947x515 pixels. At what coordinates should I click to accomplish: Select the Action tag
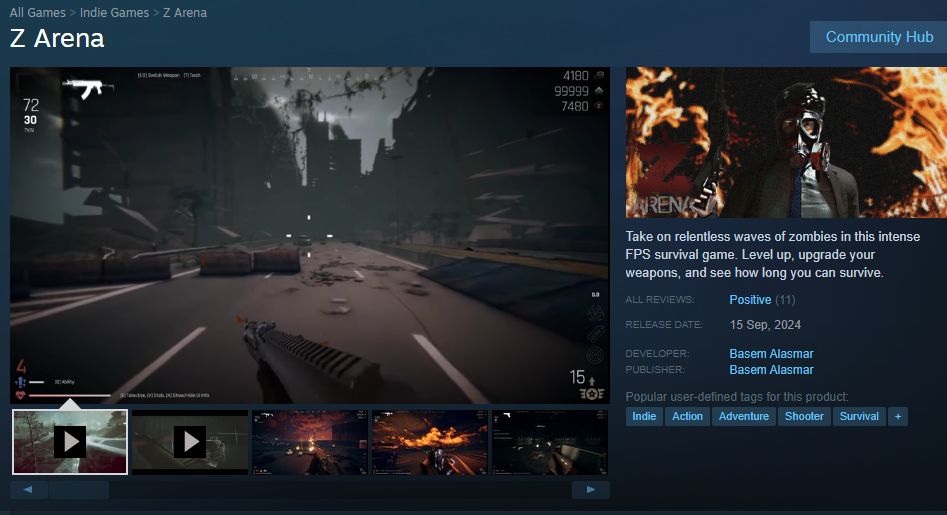click(687, 416)
